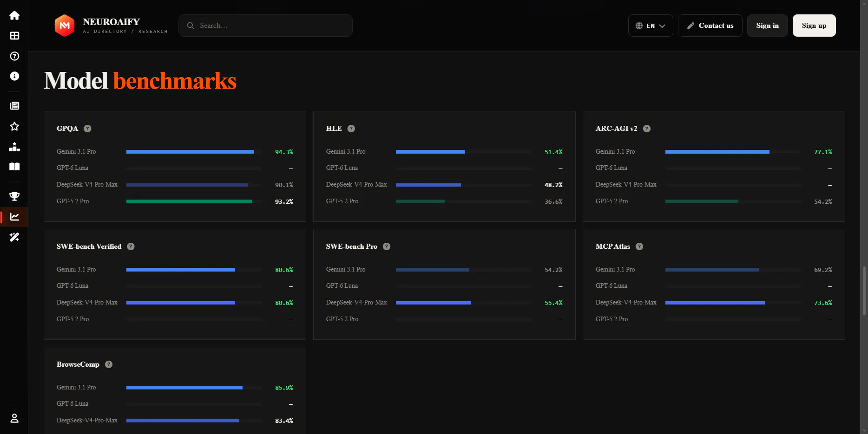Select the line chart benchmarks sidebar icon

(x=14, y=217)
